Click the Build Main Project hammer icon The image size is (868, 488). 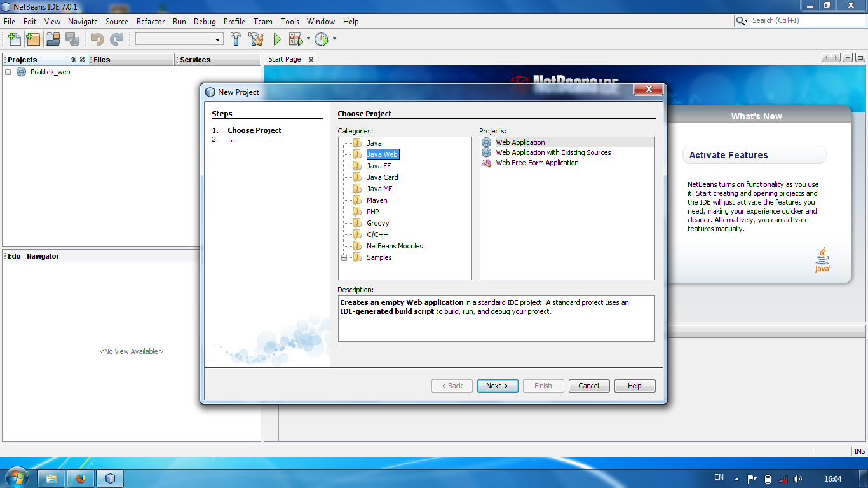click(236, 39)
